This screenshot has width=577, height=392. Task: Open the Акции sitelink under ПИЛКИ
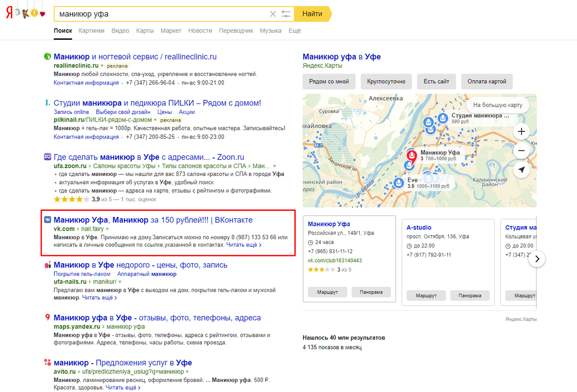(187, 112)
